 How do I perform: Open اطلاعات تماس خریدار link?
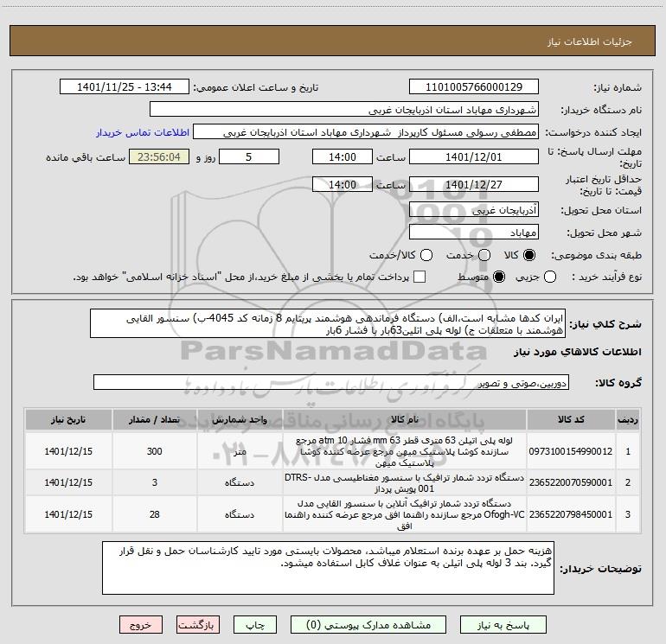[x=143, y=132]
